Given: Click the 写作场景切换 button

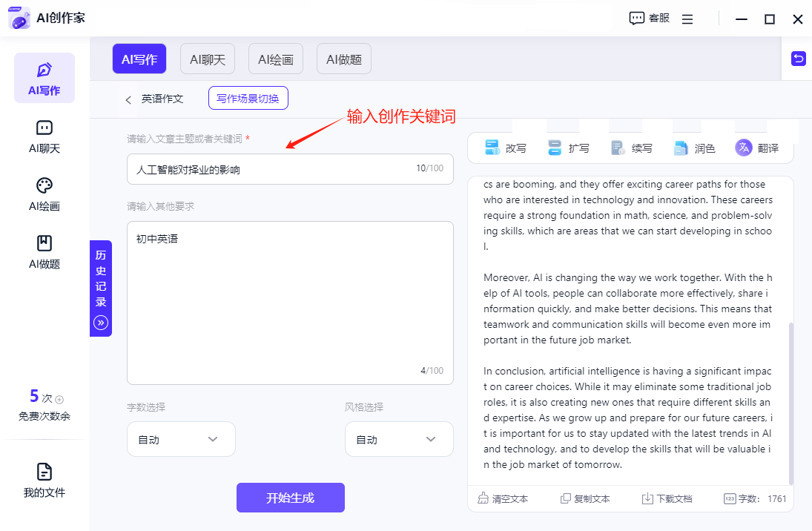Looking at the screenshot, I should [248, 99].
